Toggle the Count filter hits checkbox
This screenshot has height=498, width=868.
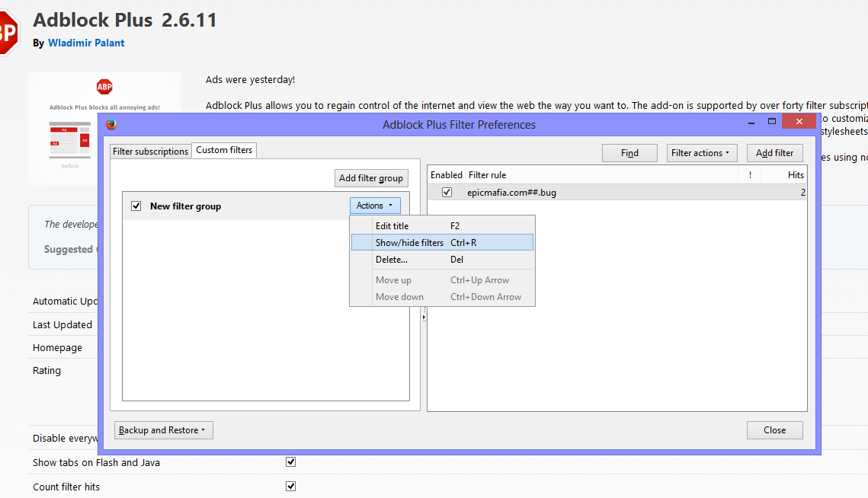tap(290, 486)
